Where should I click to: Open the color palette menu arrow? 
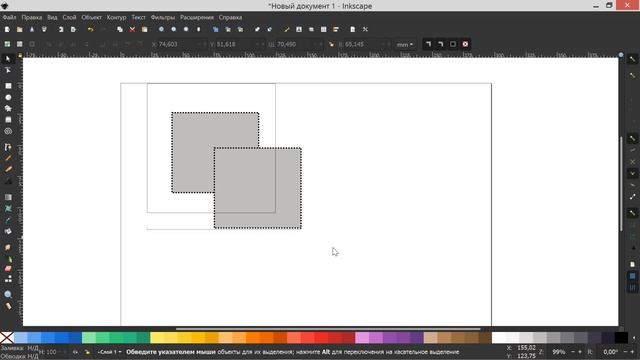(x=634, y=338)
